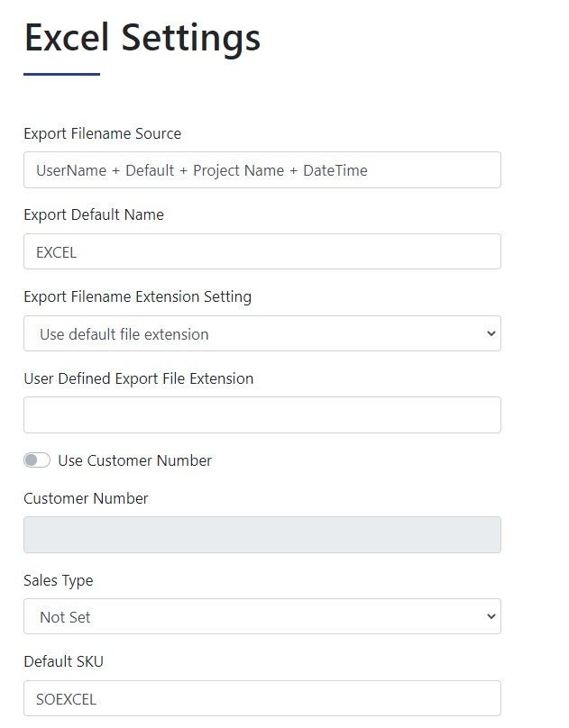Screen dimensions: 569x728
Task: Select the text inside Export Filename Source
Action: (200, 169)
